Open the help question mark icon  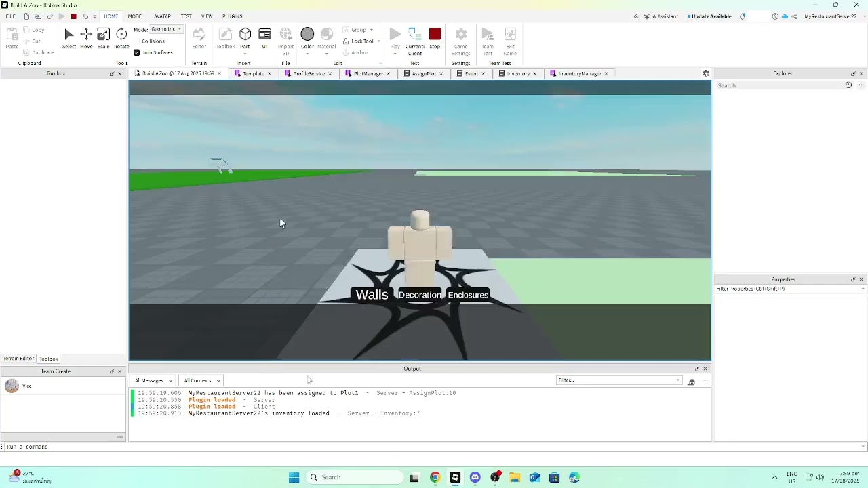(x=775, y=16)
